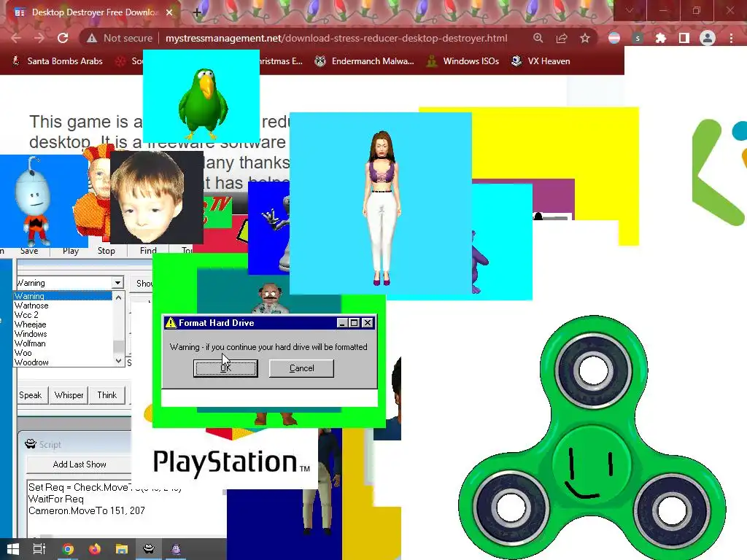The width and height of the screenshot is (747, 560).
Task: Click script line WaitFor Req
Action: click(x=55, y=499)
